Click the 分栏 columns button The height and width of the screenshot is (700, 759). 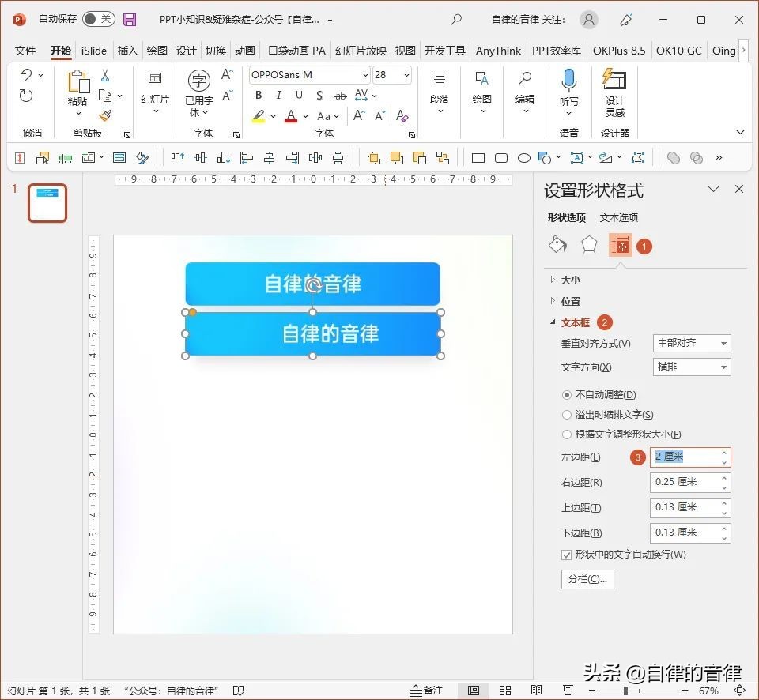(587, 579)
